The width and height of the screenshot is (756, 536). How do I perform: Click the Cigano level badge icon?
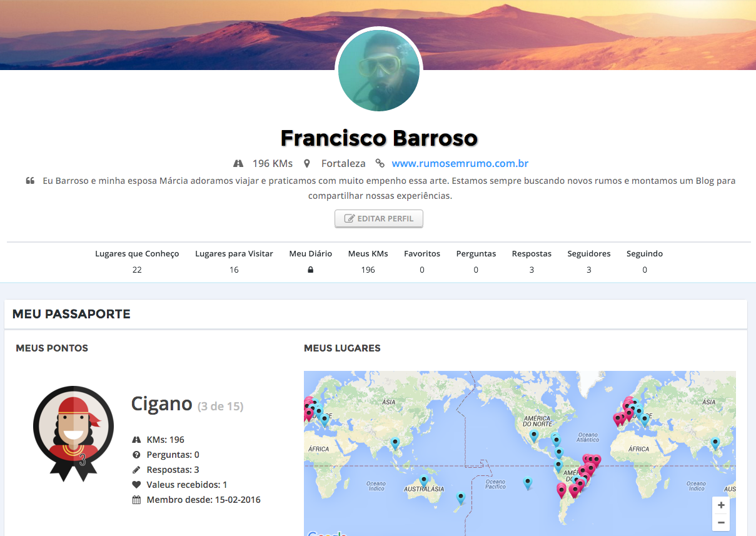point(73,433)
